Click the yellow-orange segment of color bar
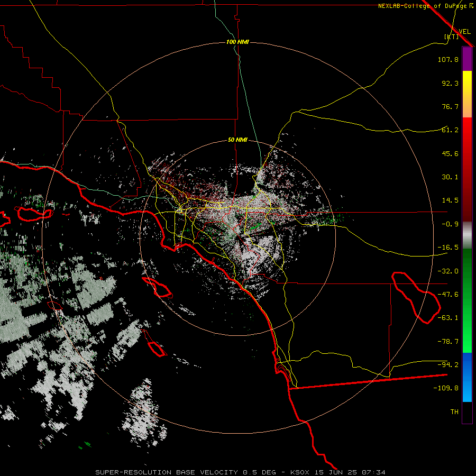 coord(467,94)
